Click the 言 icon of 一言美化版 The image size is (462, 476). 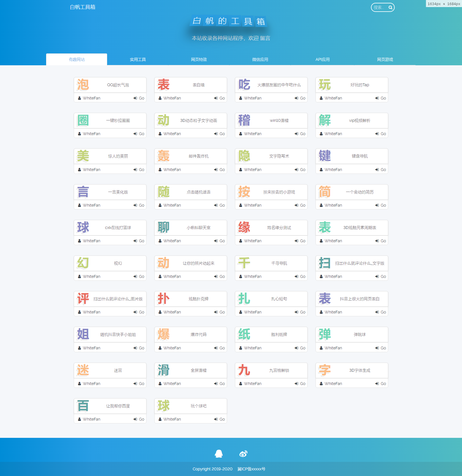(x=83, y=192)
